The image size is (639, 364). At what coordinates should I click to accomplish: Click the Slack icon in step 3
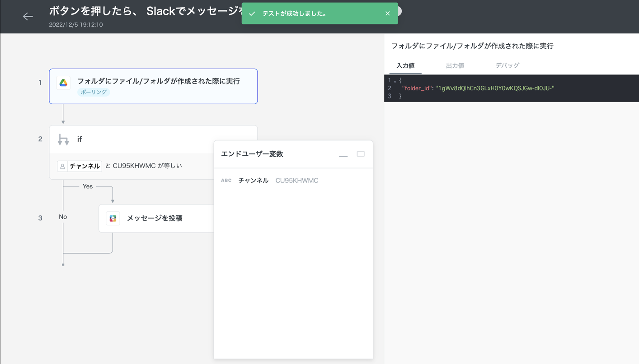tap(113, 218)
